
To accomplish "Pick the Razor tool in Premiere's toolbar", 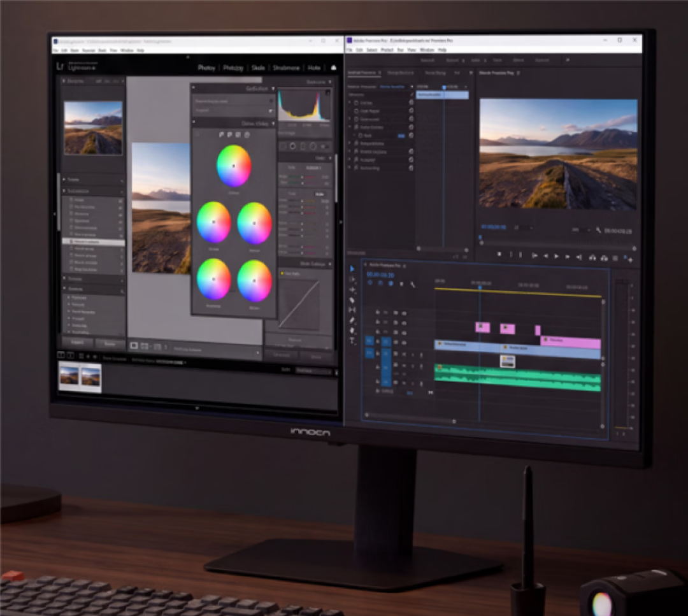I will 352,300.
